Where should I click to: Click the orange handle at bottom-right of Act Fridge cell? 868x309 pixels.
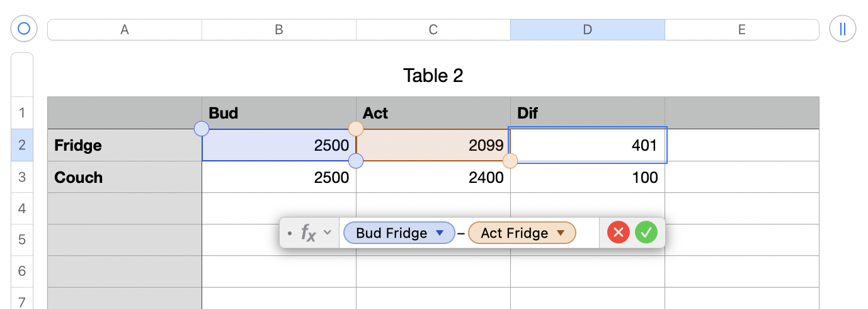[510, 161]
